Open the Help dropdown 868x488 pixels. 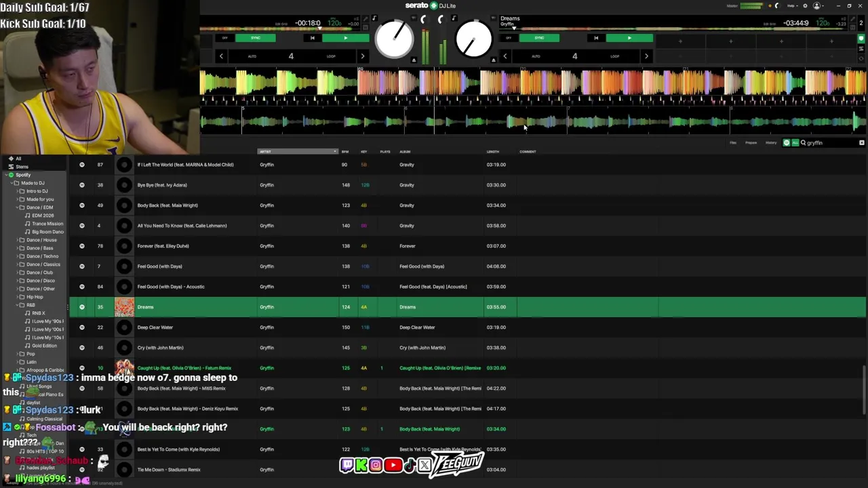[791, 5]
